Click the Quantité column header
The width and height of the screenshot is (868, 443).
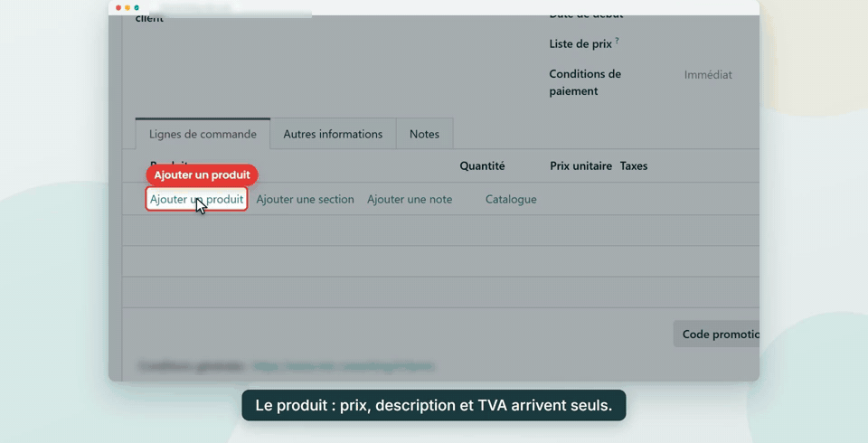click(x=482, y=166)
